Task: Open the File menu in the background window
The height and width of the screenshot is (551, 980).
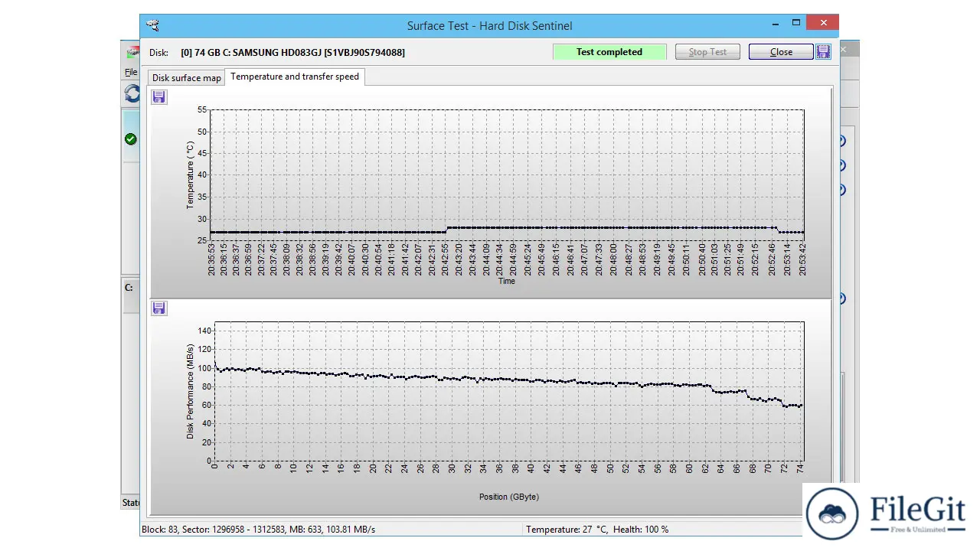Action: click(x=131, y=72)
